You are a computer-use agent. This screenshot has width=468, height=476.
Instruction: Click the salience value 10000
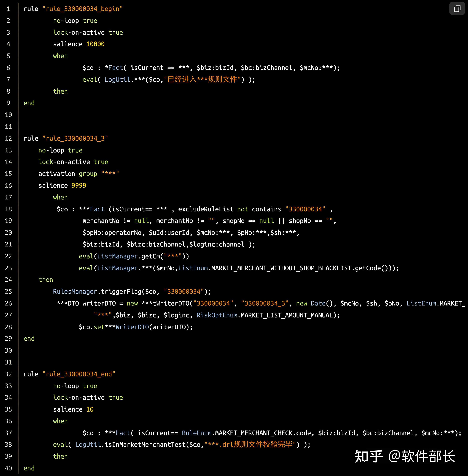pyautogui.click(x=95, y=44)
